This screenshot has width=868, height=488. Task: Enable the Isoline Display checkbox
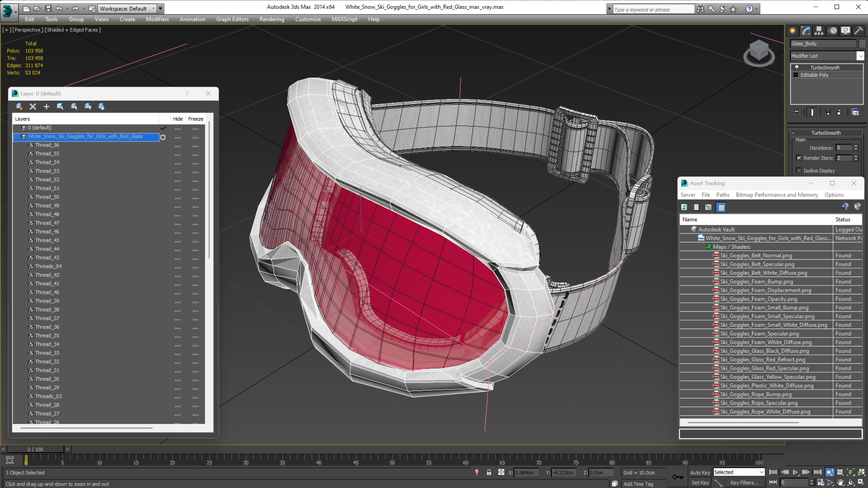point(799,170)
